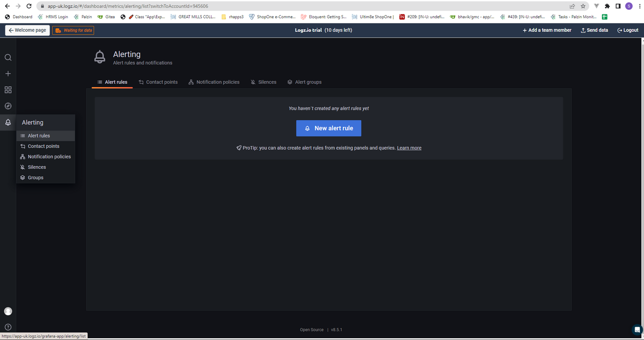The image size is (644, 340).
Task: Open the Dashboards grid icon
Action: coord(8,90)
